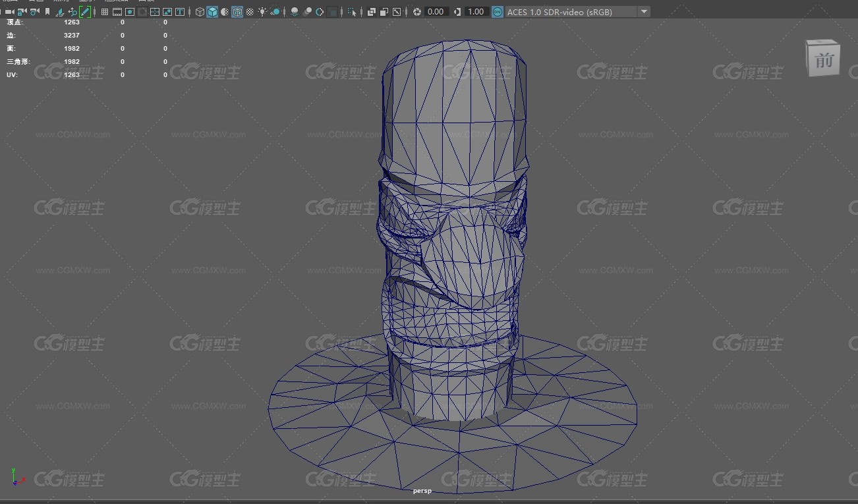Screen dimensions: 858x504
Task: Click the persp camera name label
Action: (x=422, y=491)
